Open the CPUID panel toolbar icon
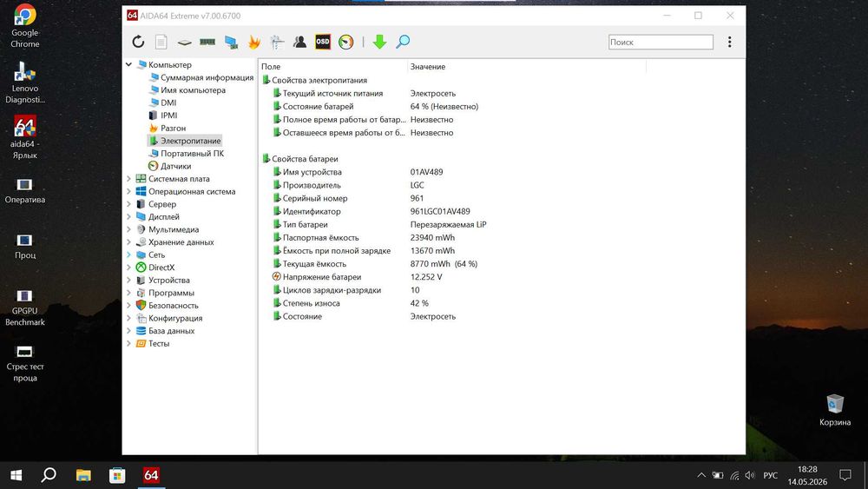Viewport: 868px width, 489px height. coord(278,42)
